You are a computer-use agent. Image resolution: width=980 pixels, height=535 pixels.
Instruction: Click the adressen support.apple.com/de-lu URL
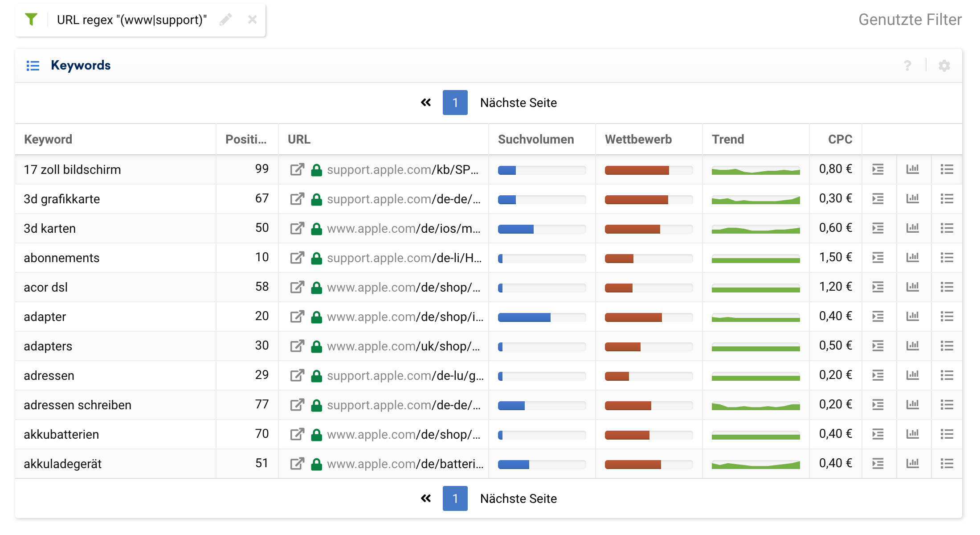405,375
